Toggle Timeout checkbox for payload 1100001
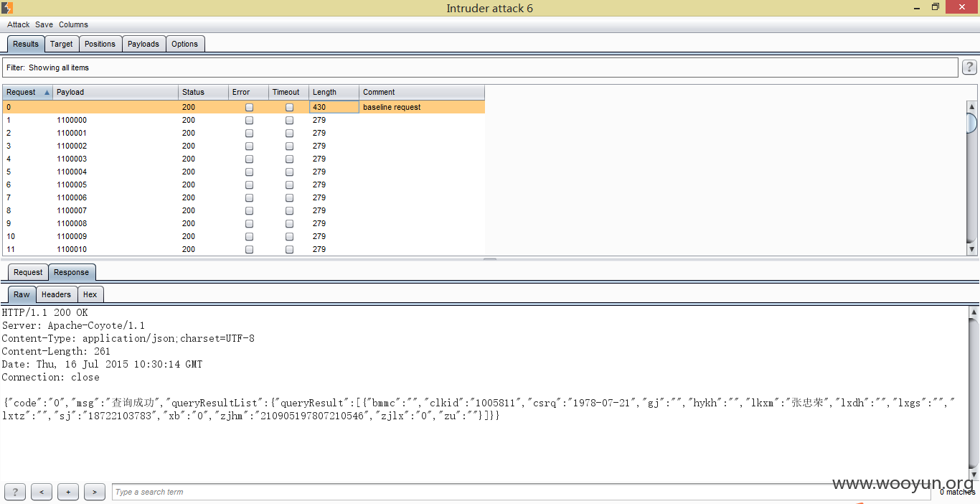 coord(289,133)
